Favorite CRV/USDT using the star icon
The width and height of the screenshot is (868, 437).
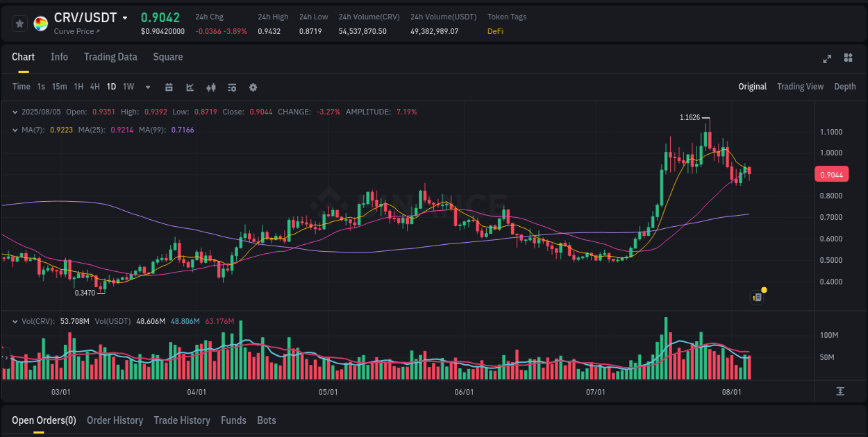tap(19, 23)
